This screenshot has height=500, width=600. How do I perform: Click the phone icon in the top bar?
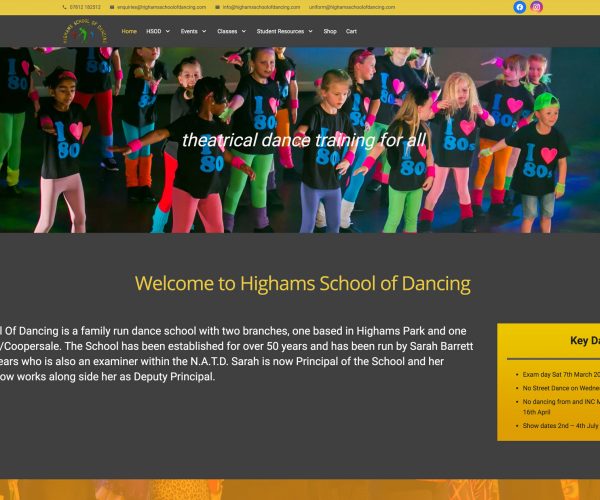pyautogui.click(x=65, y=7)
